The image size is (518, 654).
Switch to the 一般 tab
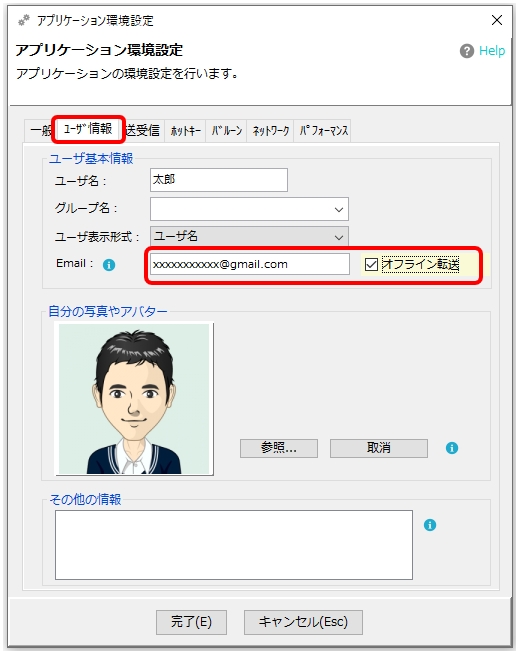point(40,131)
